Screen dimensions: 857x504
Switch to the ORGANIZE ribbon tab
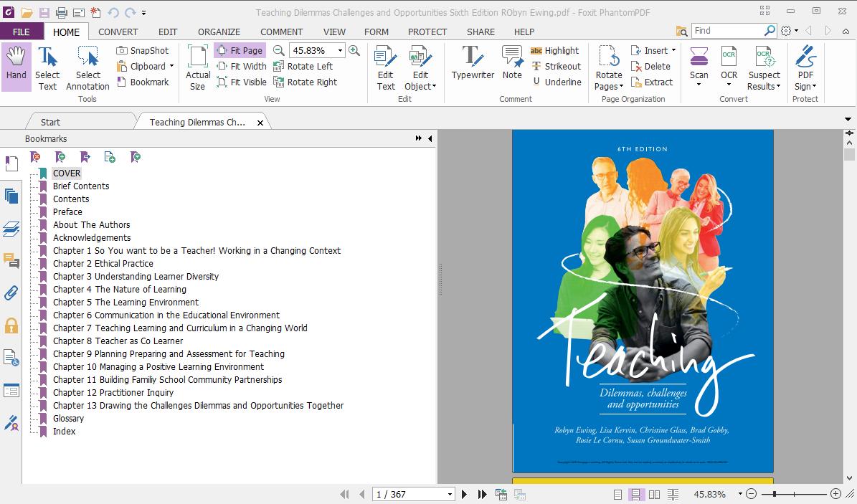(x=219, y=32)
